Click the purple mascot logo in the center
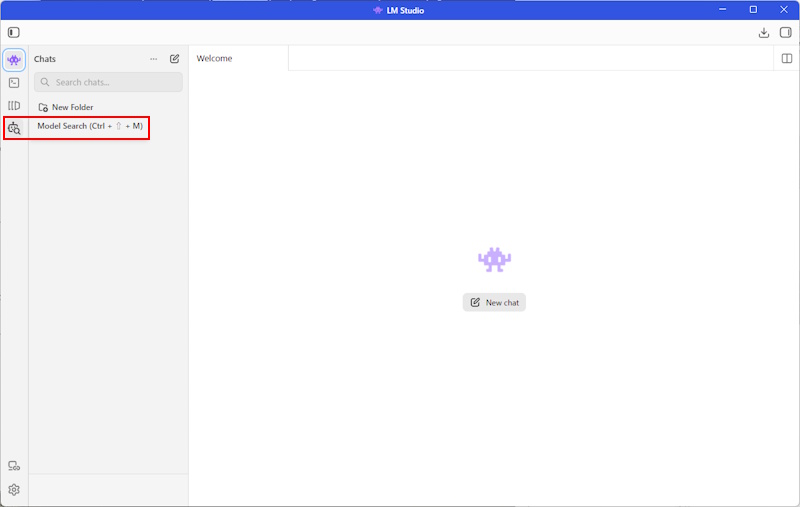 494,260
